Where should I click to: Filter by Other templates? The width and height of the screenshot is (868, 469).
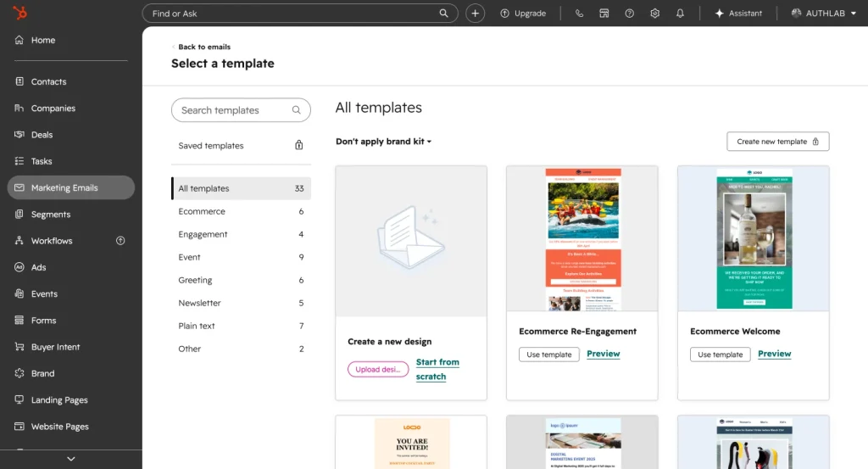click(241, 349)
